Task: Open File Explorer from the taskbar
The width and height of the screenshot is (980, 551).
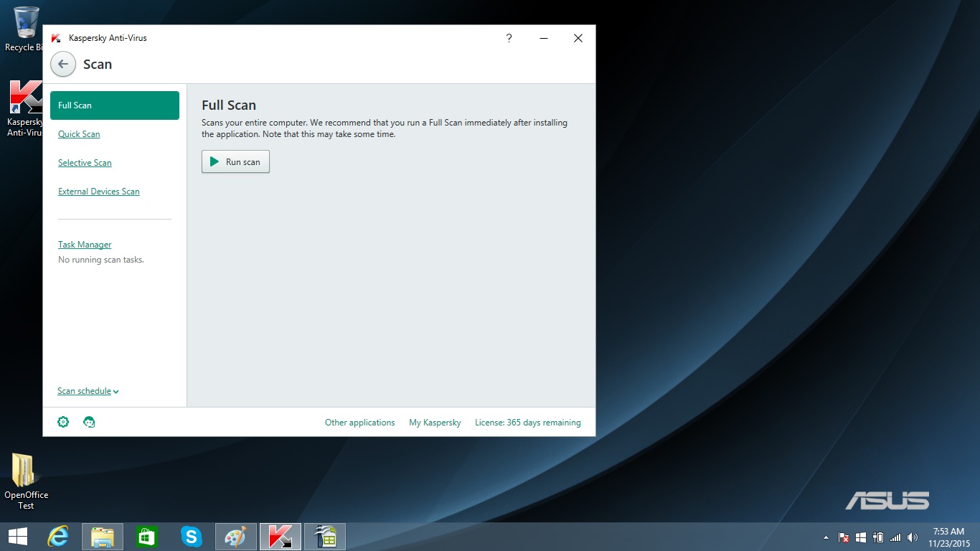Action: click(103, 537)
